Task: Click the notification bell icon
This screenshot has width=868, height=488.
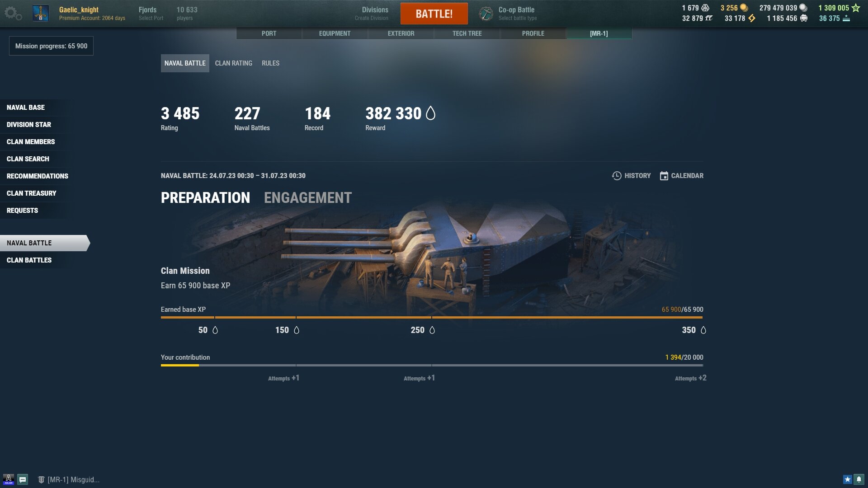Action: point(859,479)
